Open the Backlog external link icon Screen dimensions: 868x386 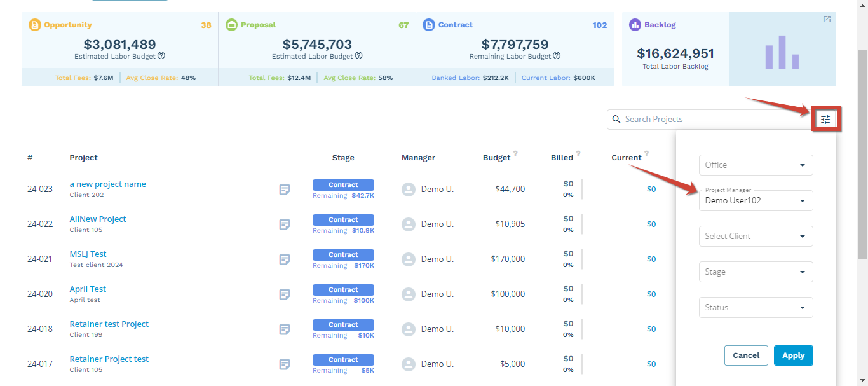click(827, 19)
